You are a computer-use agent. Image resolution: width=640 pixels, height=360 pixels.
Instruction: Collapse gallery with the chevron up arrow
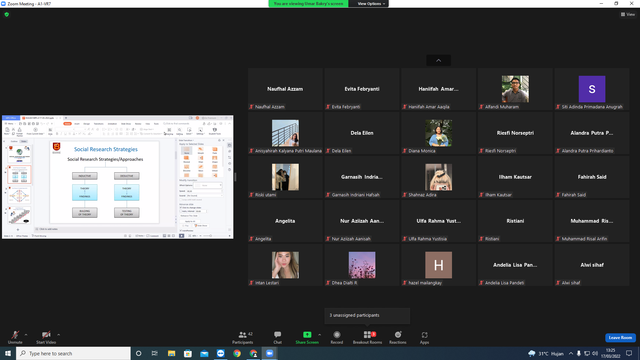coord(438,60)
